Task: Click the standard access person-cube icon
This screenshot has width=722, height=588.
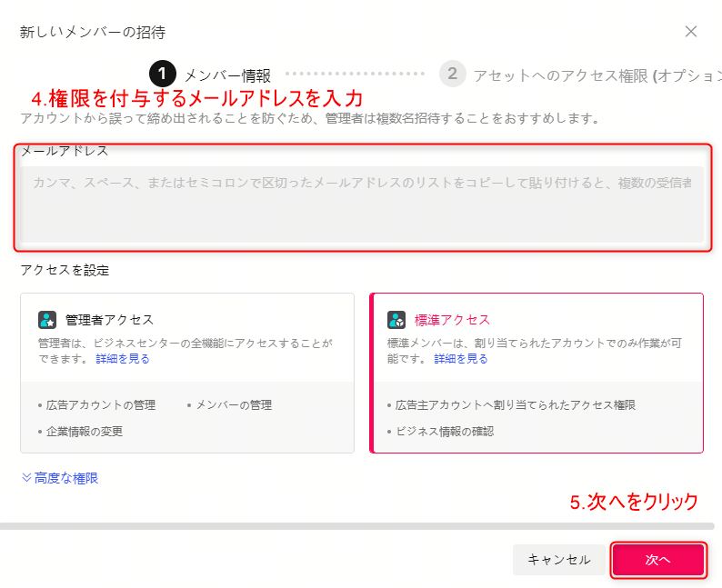Action: 396,320
